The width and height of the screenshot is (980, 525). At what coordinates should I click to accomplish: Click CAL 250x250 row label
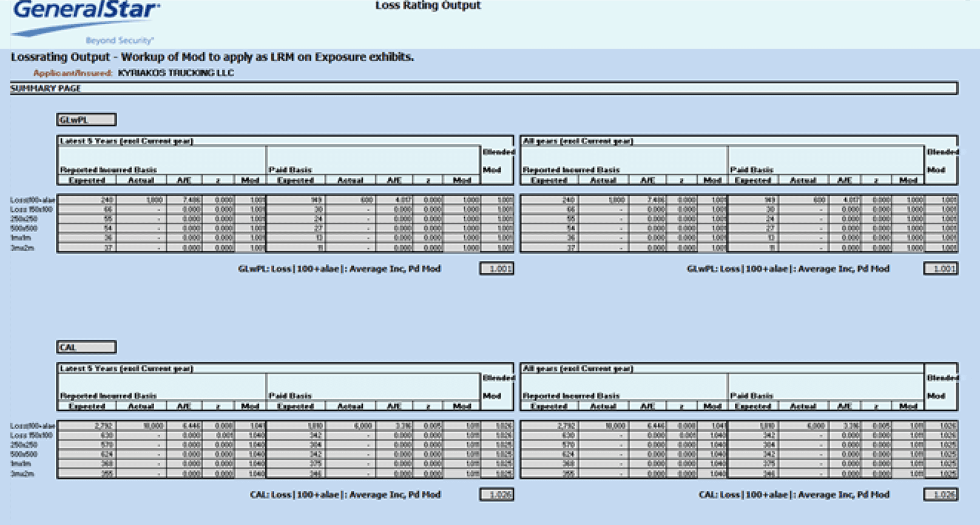(x=24, y=445)
